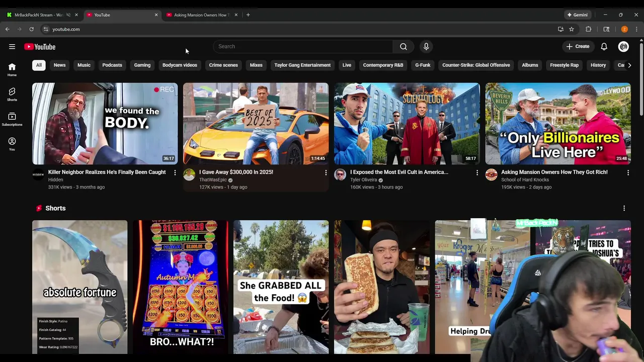The image size is (644, 362).
Task: Open options for I Gave Away $300,000 video
Action: pos(326,172)
